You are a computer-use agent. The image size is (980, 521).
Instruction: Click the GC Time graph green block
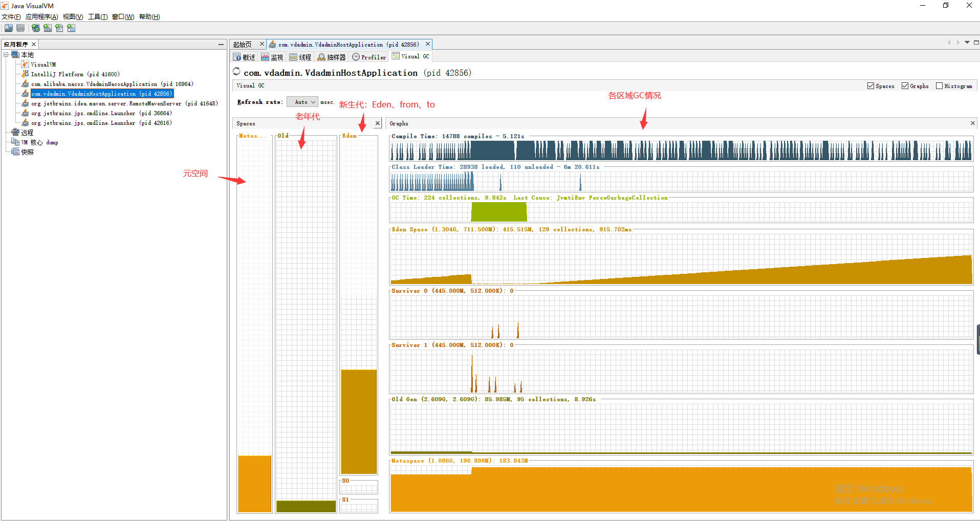click(499, 212)
